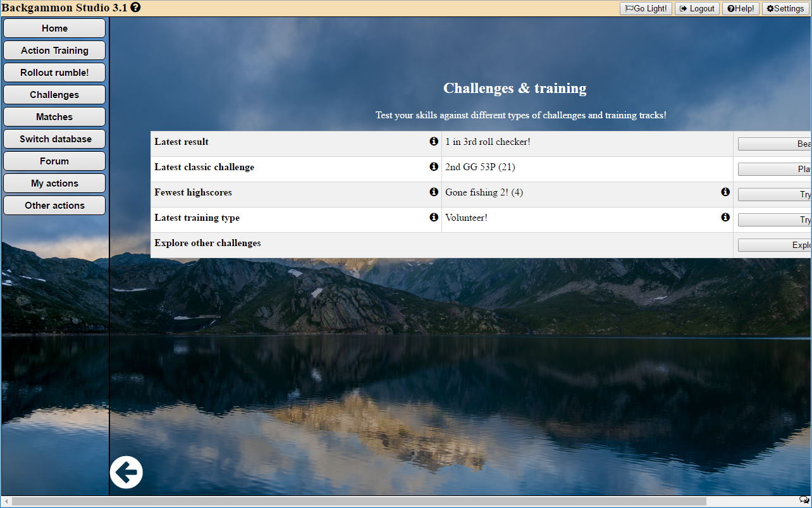Click the Logout button
The height and width of the screenshot is (508, 812).
click(697, 8)
